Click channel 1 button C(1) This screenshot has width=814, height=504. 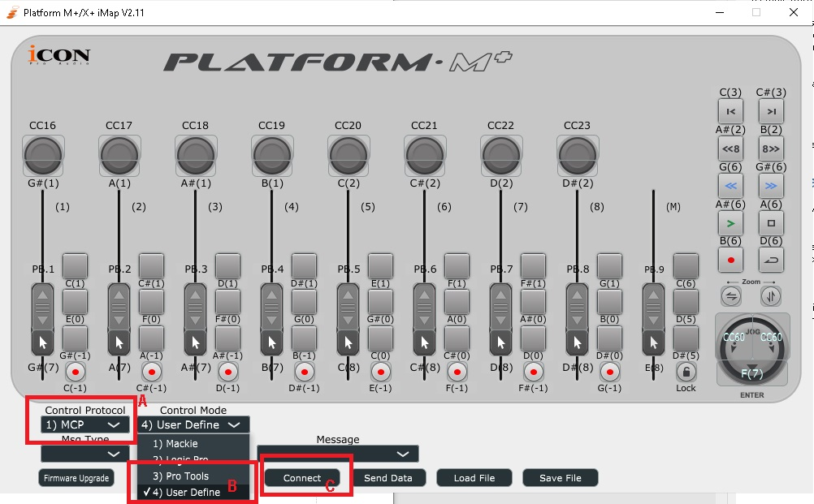point(76,266)
